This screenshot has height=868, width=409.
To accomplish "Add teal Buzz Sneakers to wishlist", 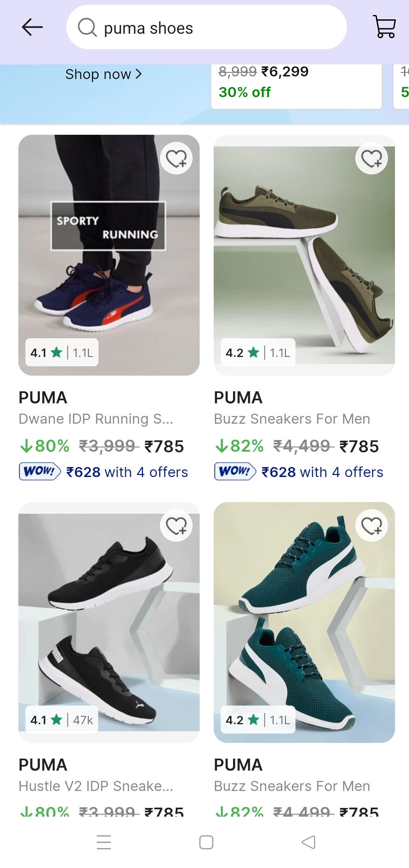I will tap(371, 525).
